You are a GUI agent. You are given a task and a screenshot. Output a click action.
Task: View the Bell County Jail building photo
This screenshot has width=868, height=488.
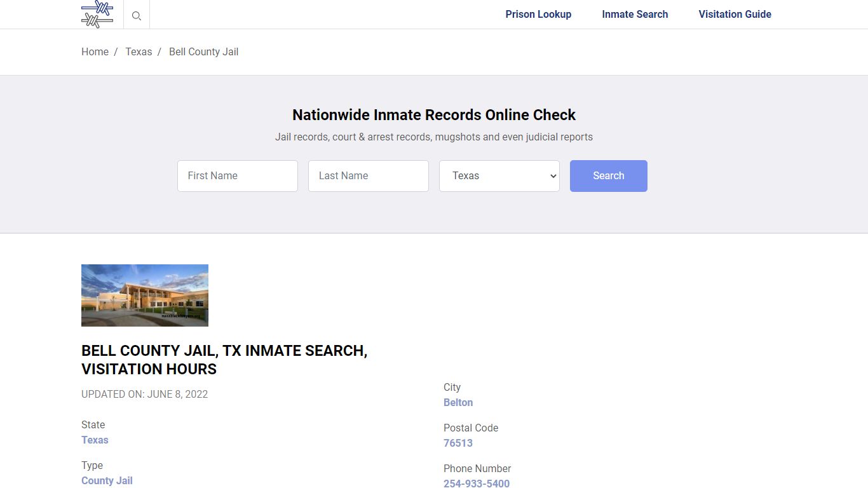[x=145, y=295]
